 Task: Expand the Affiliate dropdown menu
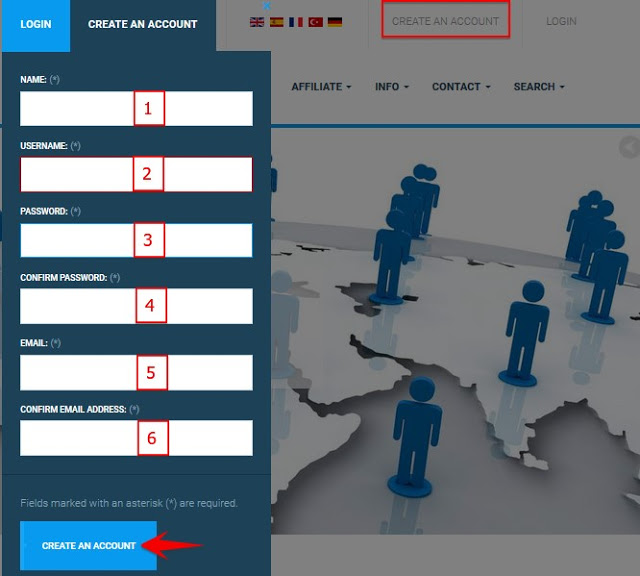[x=321, y=87]
